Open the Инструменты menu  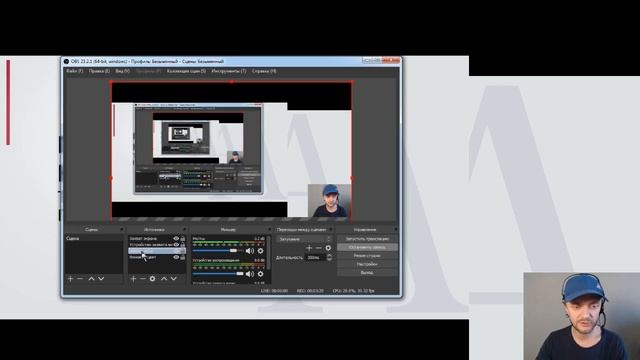coord(229,71)
